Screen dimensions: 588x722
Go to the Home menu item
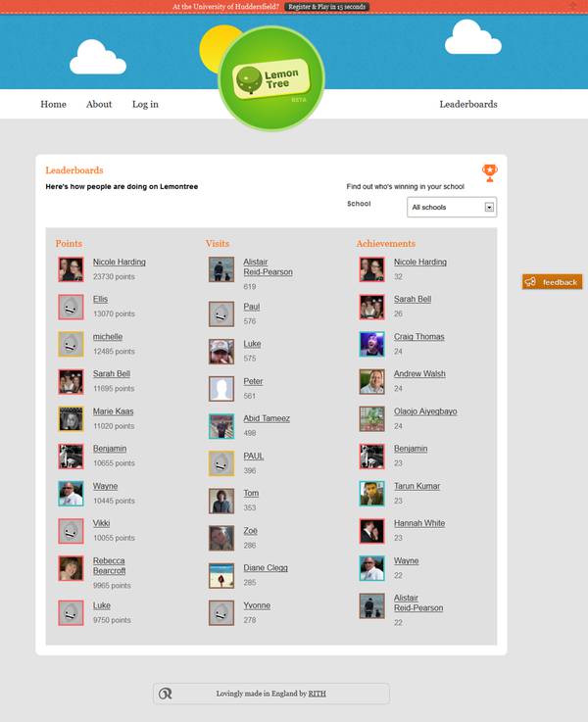click(54, 104)
